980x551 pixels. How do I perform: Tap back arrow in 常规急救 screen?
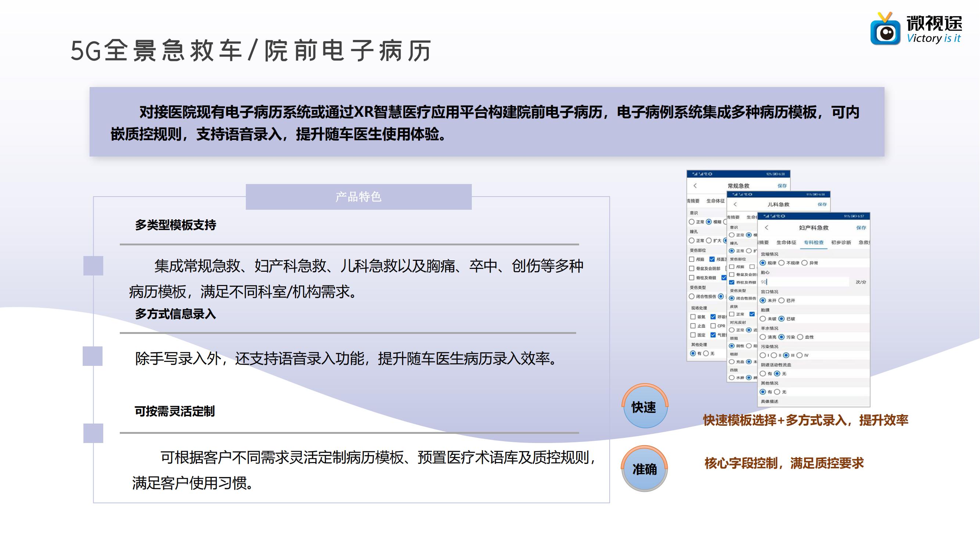[695, 186]
